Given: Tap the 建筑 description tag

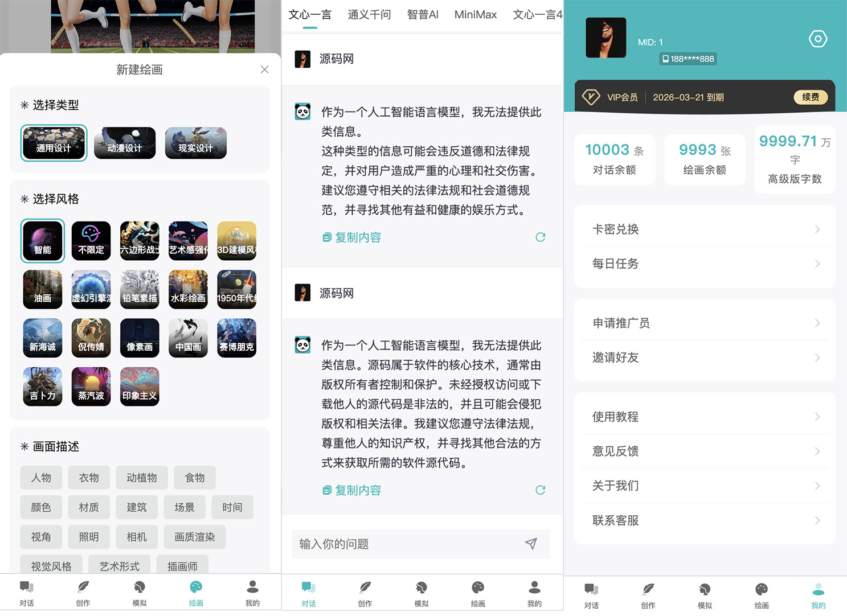Looking at the screenshot, I should [137, 507].
